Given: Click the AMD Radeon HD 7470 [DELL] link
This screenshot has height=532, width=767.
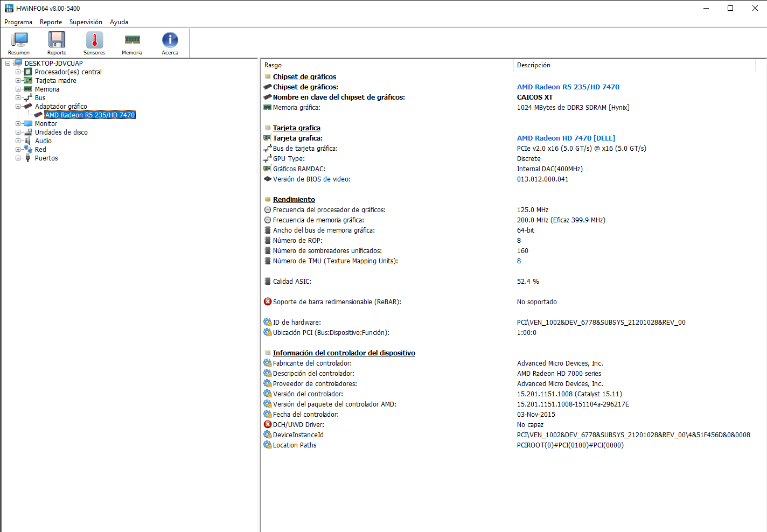Looking at the screenshot, I should (566, 138).
